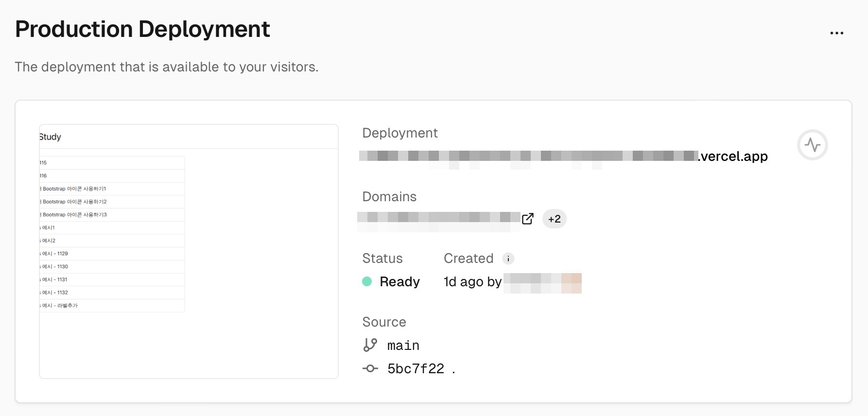Viewport: 868px width, 416px height.
Task: Click the Bootstrap 아이콘 사용하기1 preview row
Action: tap(74, 189)
